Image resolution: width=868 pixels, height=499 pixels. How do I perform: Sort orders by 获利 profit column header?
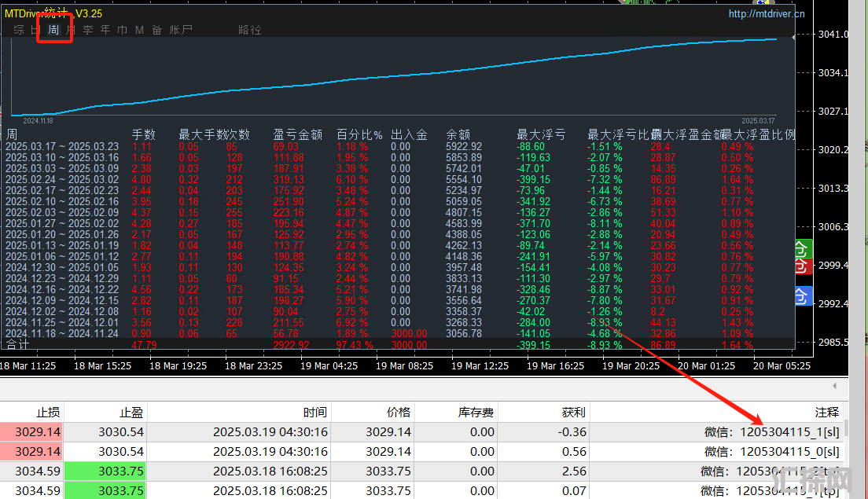tap(573, 412)
